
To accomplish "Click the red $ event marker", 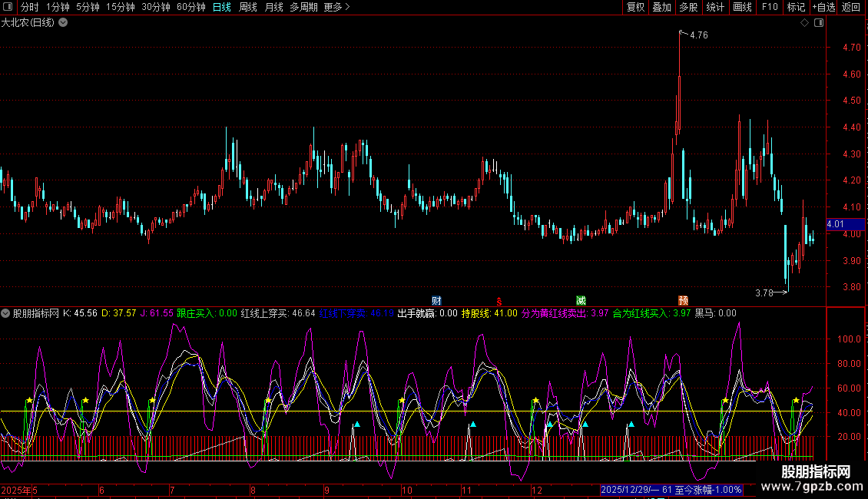I will [499, 300].
